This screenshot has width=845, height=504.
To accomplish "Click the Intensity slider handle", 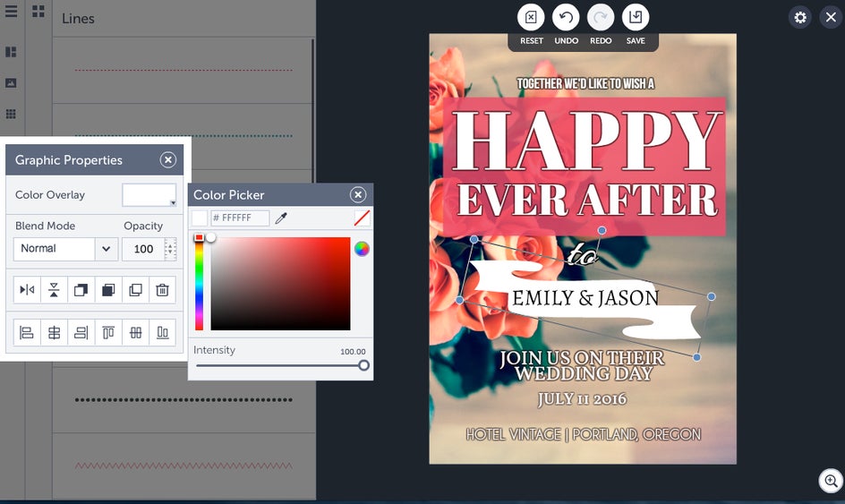I will point(363,365).
